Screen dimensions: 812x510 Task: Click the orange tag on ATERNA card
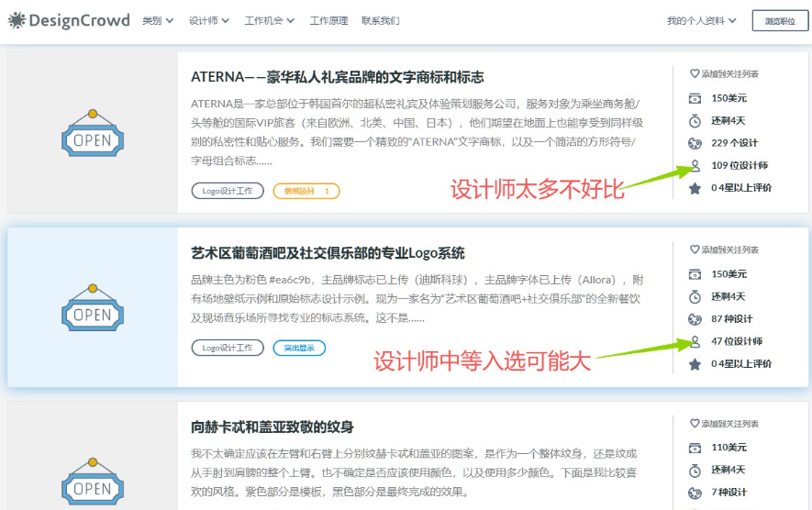click(306, 191)
